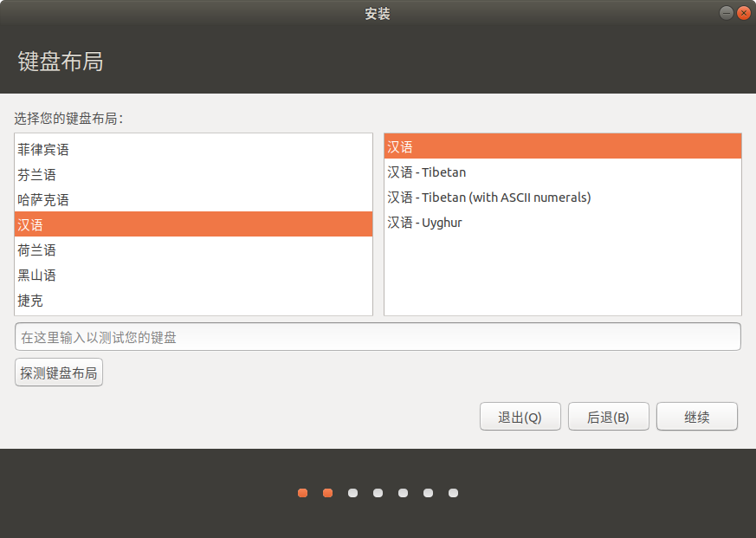Click the 退出(Q) button

point(520,417)
